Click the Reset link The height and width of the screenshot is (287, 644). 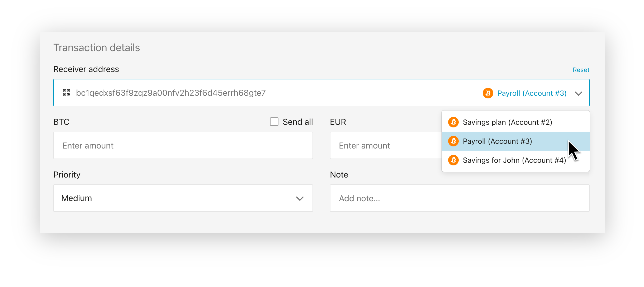coord(581,70)
